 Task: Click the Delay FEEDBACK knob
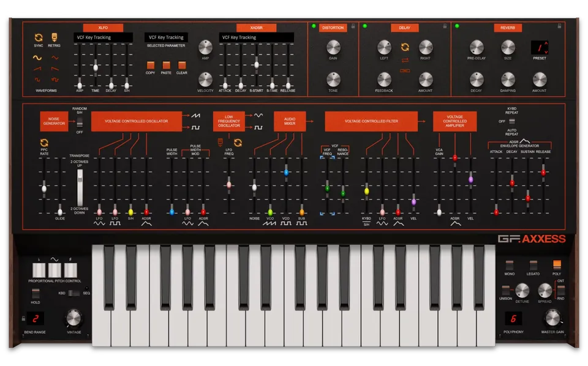coord(384,80)
